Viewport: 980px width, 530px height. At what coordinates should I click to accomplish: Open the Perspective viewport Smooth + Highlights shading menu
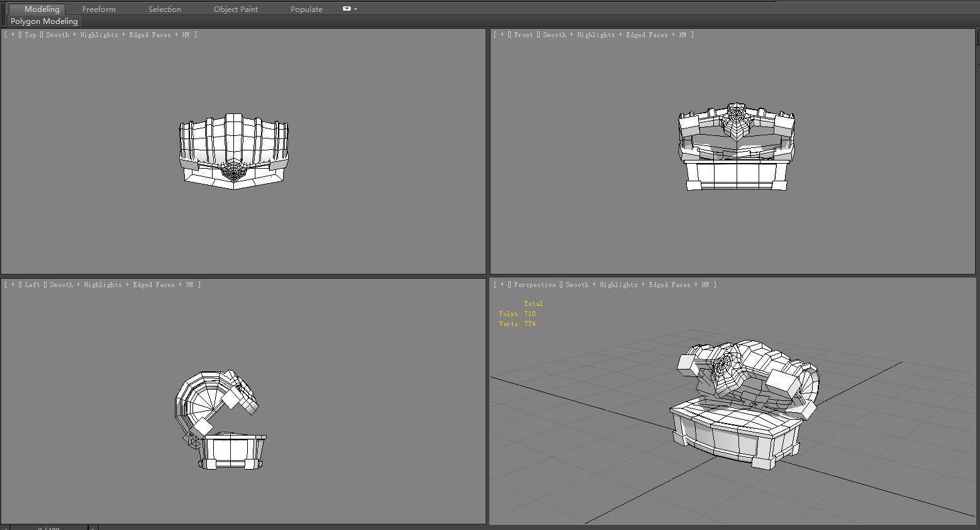(637, 285)
